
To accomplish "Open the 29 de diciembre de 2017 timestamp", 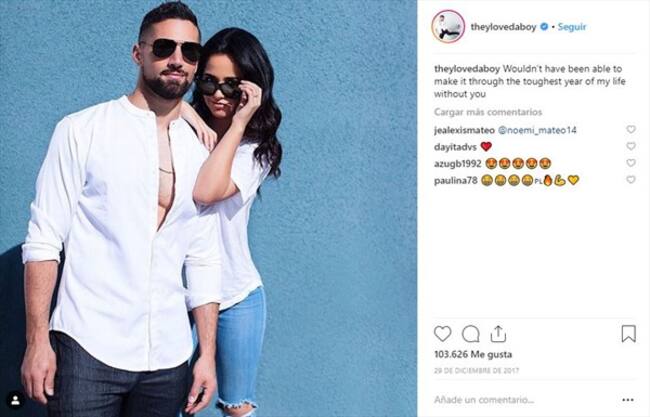I will 476,371.
